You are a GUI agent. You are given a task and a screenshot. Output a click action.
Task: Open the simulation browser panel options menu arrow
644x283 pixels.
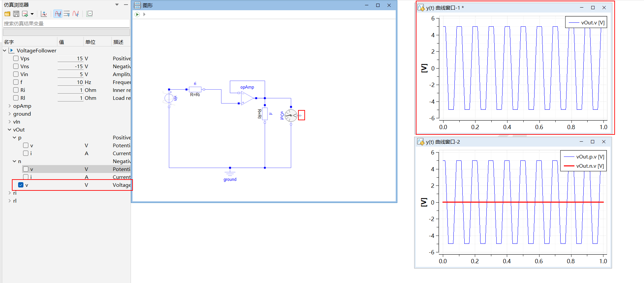[117, 5]
